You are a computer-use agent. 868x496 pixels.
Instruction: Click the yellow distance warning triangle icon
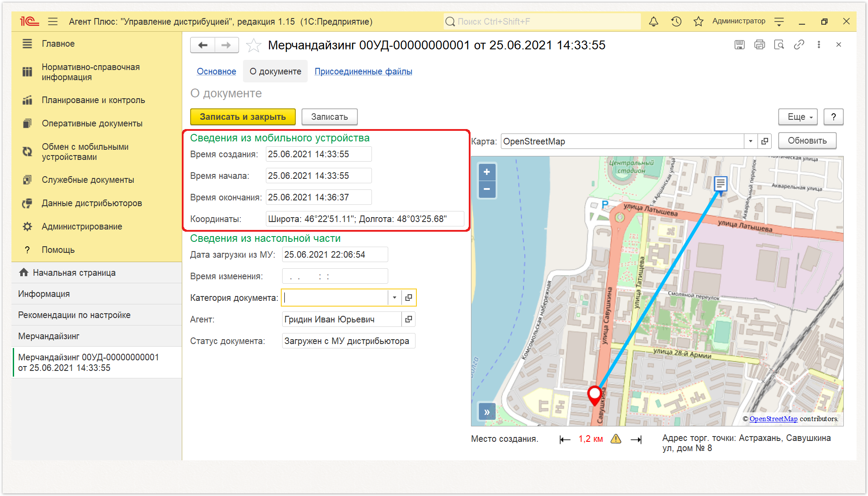point(616,439)
